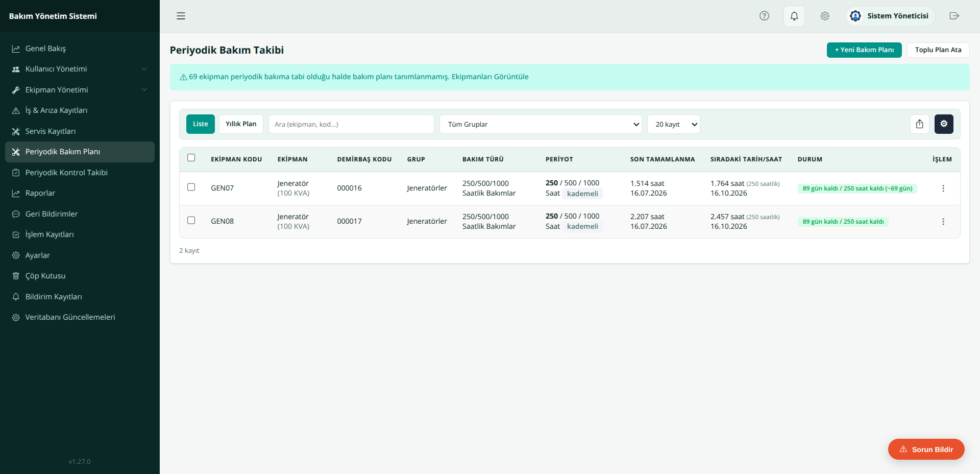This screenshot has height=474, width=980.
Task: Open the Ekipmanları Görüntüle link
Action: [x=490, y=77]
